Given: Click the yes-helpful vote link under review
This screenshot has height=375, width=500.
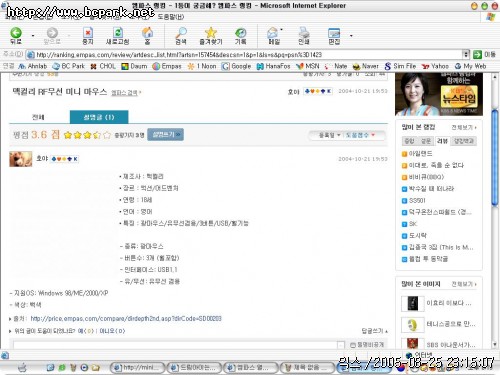Looking at the screenshot, I should [86, 331].
